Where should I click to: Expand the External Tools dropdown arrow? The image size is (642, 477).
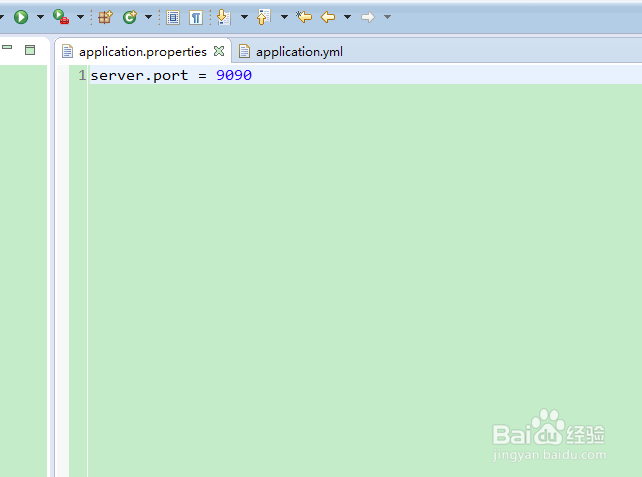pyautogui.click(x=80, y=17)
